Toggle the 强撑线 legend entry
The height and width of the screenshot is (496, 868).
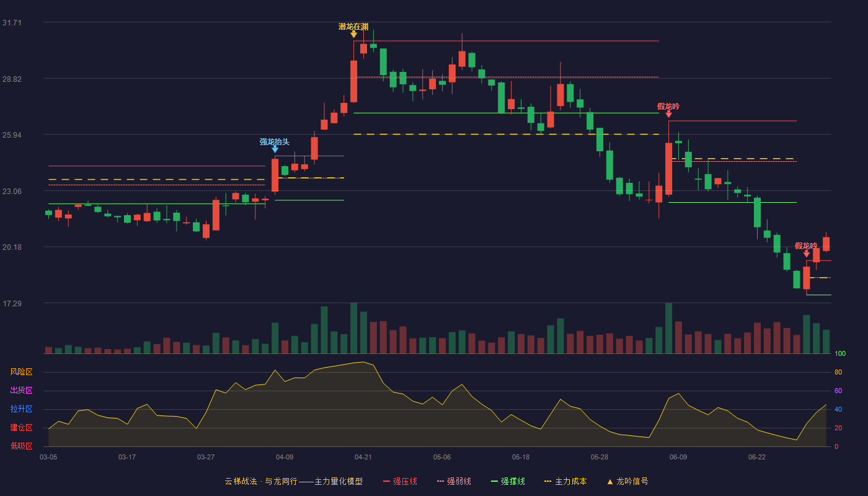[508, 481]
